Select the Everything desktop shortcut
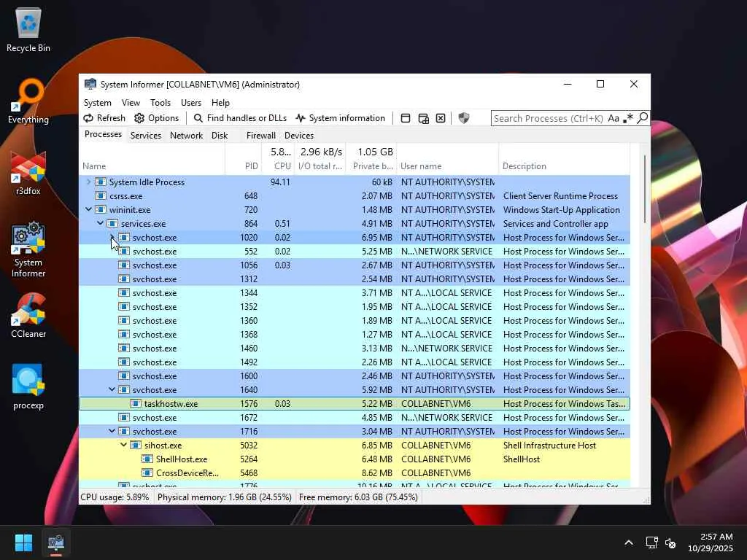 coord(28,101)
